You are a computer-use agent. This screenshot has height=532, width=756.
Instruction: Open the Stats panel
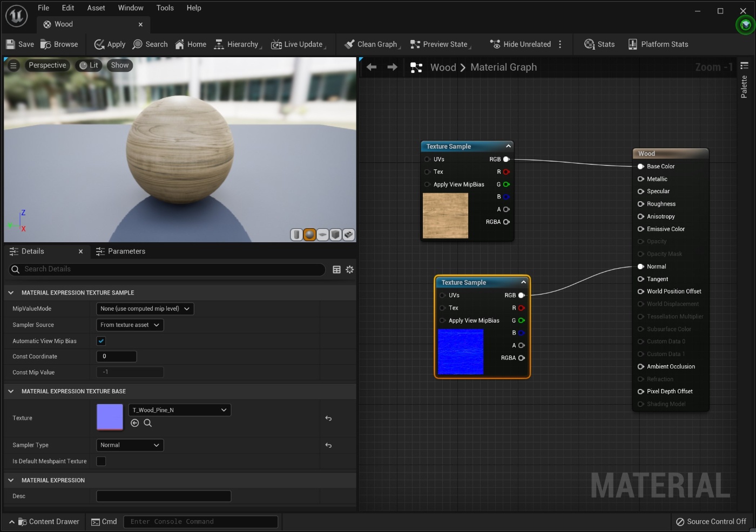click(599, 44)
